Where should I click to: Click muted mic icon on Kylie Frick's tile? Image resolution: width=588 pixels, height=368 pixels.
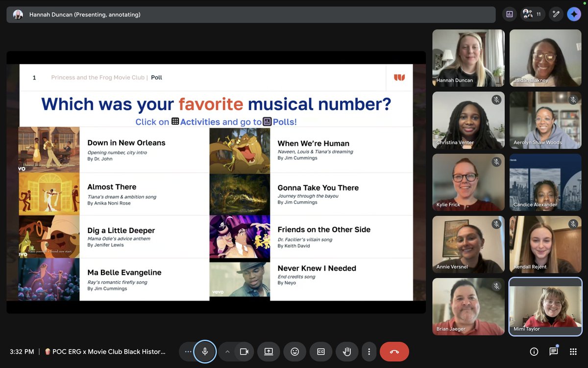tap(496, 162)
